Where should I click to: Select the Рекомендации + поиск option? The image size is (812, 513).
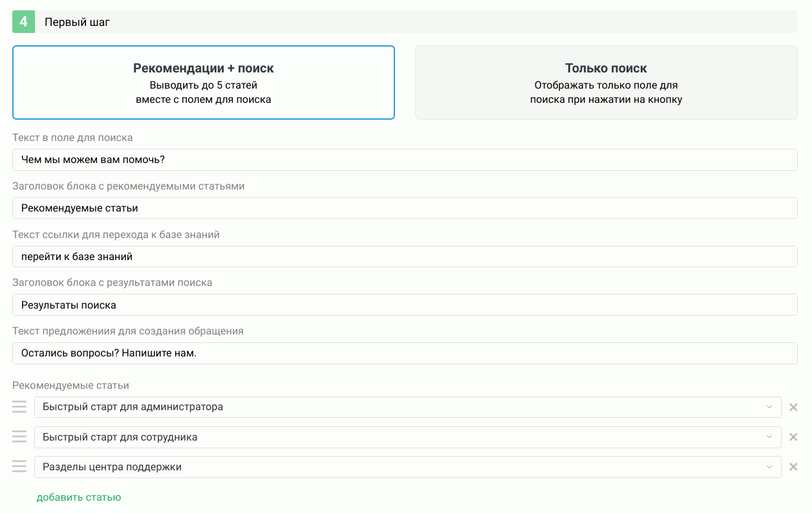coord(204,82)
